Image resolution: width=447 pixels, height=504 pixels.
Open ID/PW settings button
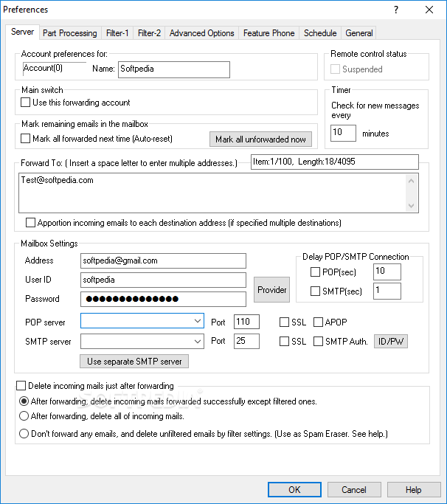pos(391,342)
